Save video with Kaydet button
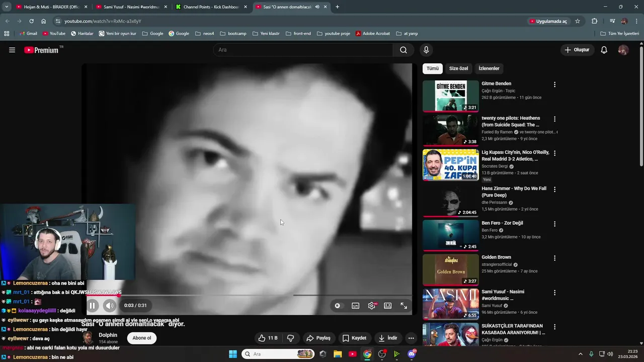 click(354, 338)
